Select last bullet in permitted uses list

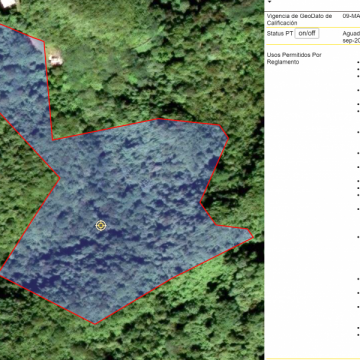pos(358,335)
